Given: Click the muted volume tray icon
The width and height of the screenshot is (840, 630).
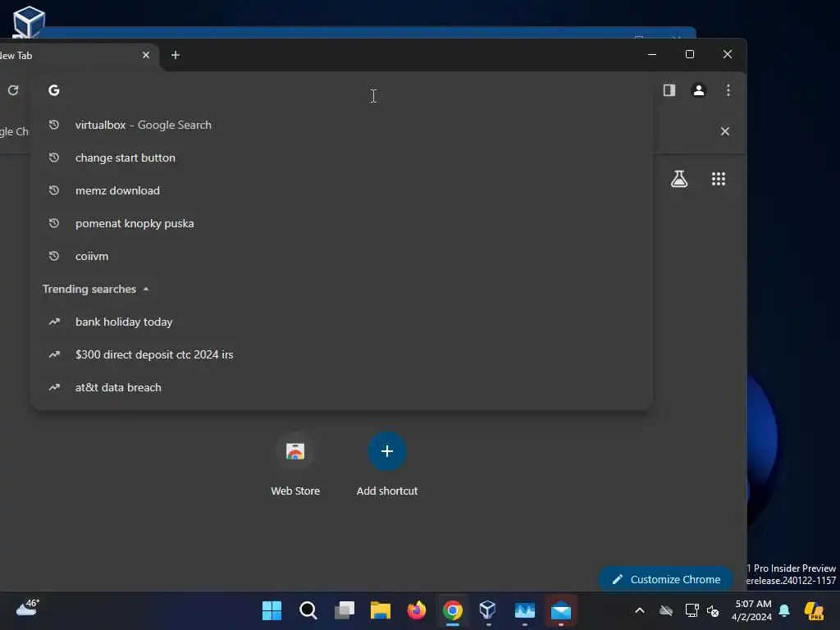Looking at the screenshot, I should 713,610.
